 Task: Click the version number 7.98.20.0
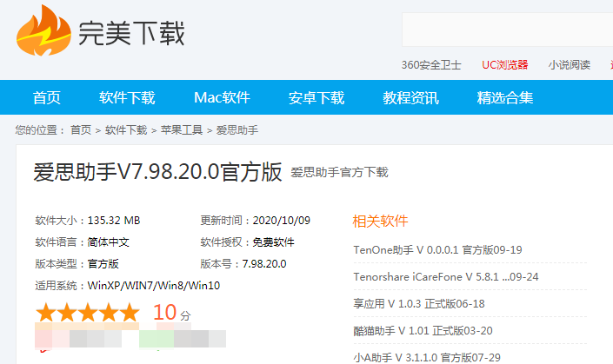(x=264, y=263)
